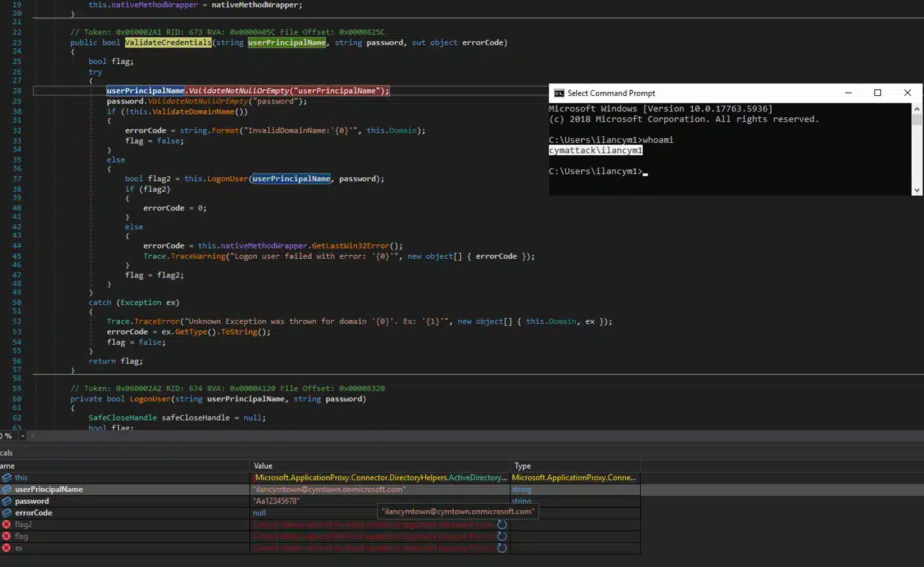Select the 'this' row in Locals
Viewport: 924px width, 567px height.
coord(320,478)
